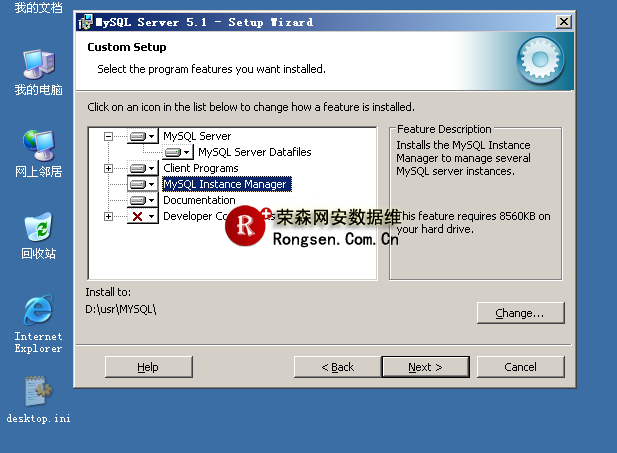Collapse the MySQL Server tree node
The width and height of the screenshot is (617, 453).
click(109, 136)
